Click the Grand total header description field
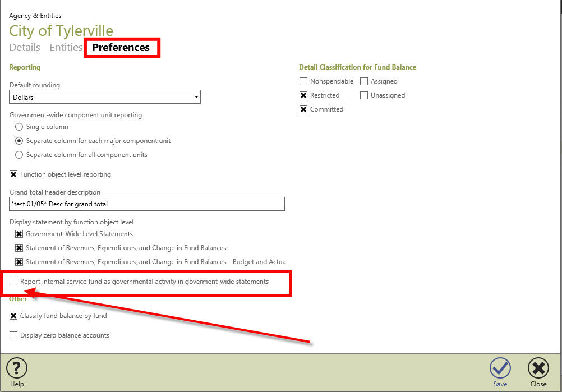Screen dimensions: 562x392 pyautogui.click(x=146, y=204)
